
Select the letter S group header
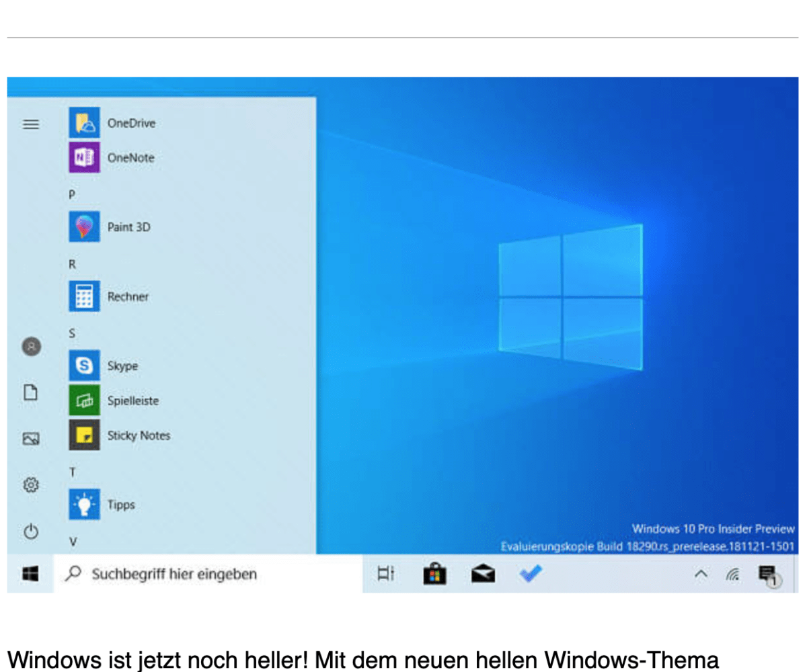[x=72, y=333]
